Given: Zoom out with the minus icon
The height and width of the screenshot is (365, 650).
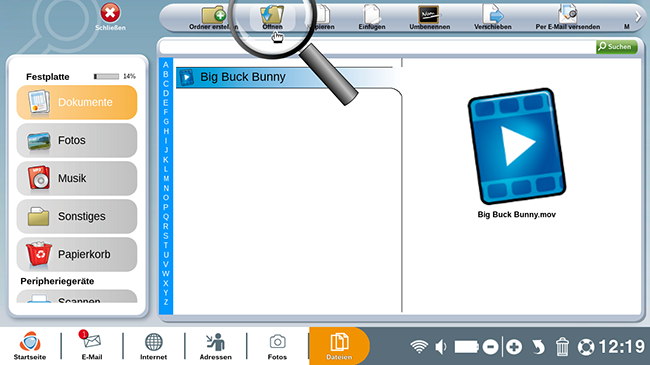Looking at the screenshot, I should [x=490, y=347].
